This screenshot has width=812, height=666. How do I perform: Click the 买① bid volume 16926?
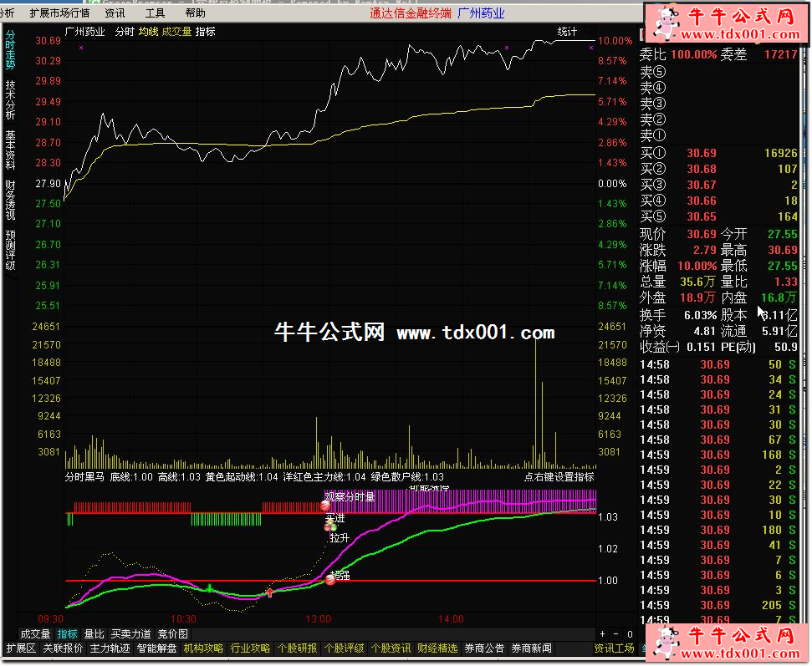point(781,154)
